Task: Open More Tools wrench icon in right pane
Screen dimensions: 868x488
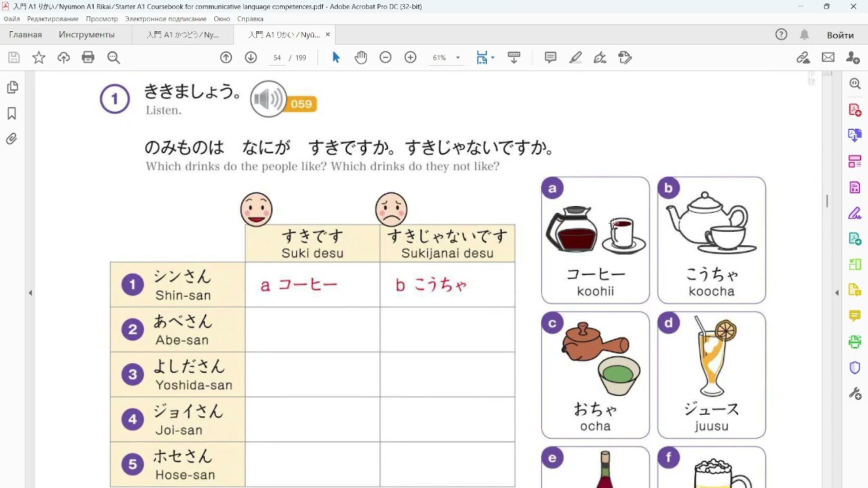Action: [x=854, y=393]
